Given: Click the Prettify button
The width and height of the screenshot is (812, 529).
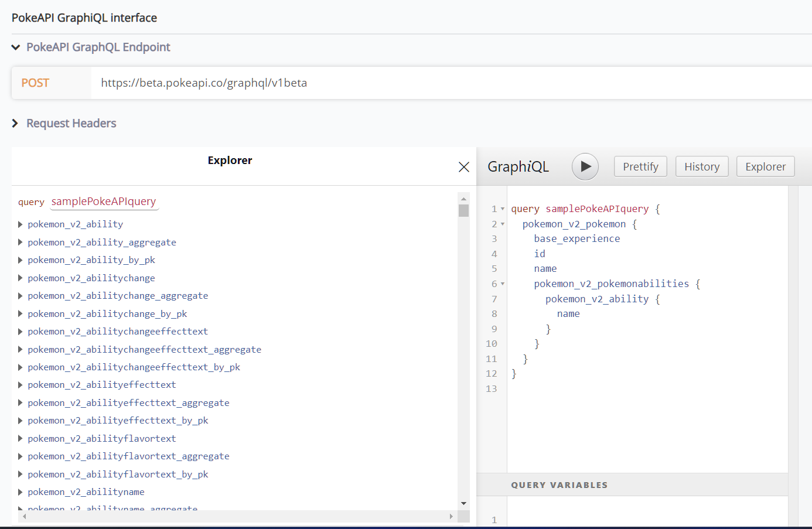Looking at the screenshot, I should [x=640, y=166].
